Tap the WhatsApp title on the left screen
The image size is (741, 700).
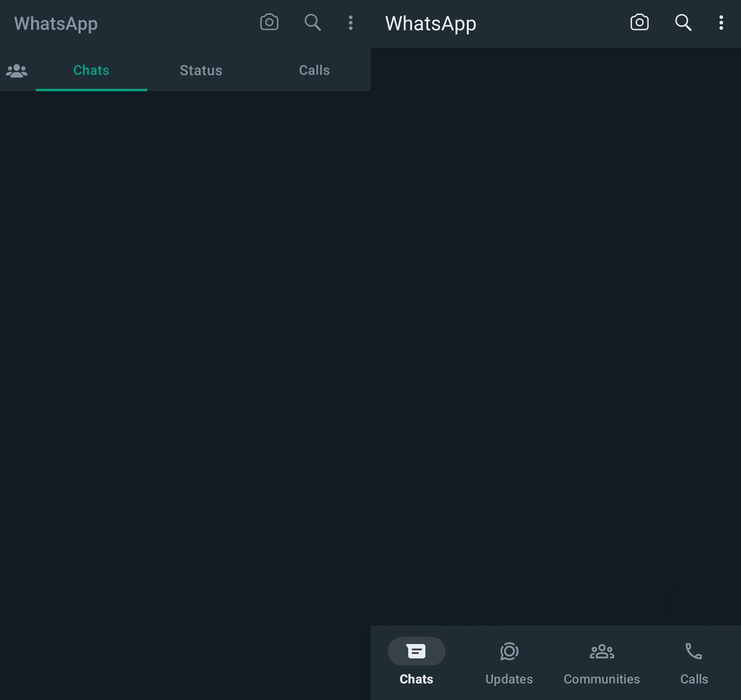56,23
